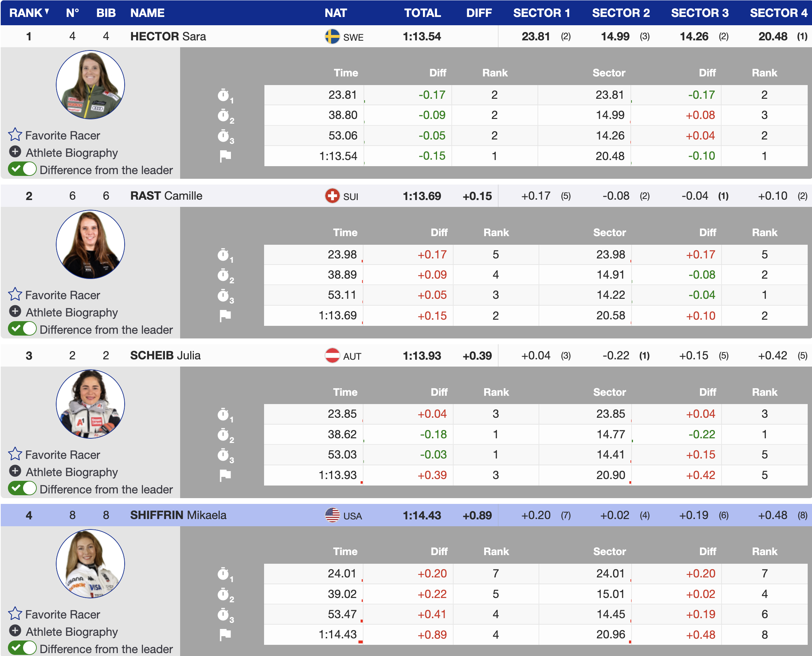Click the finish flag icon in Hector's splits
812x656 pixels.
[x=225, y=156]
